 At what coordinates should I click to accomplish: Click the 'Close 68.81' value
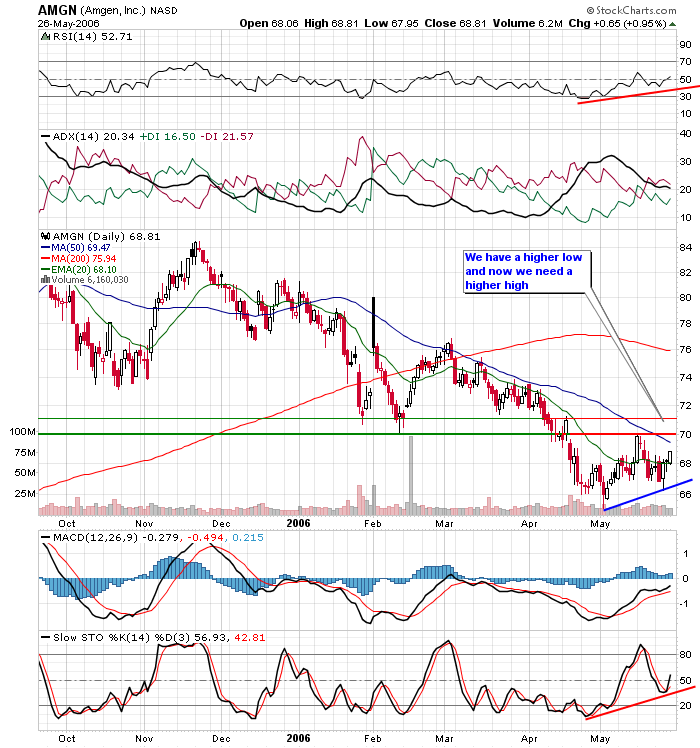455,23
